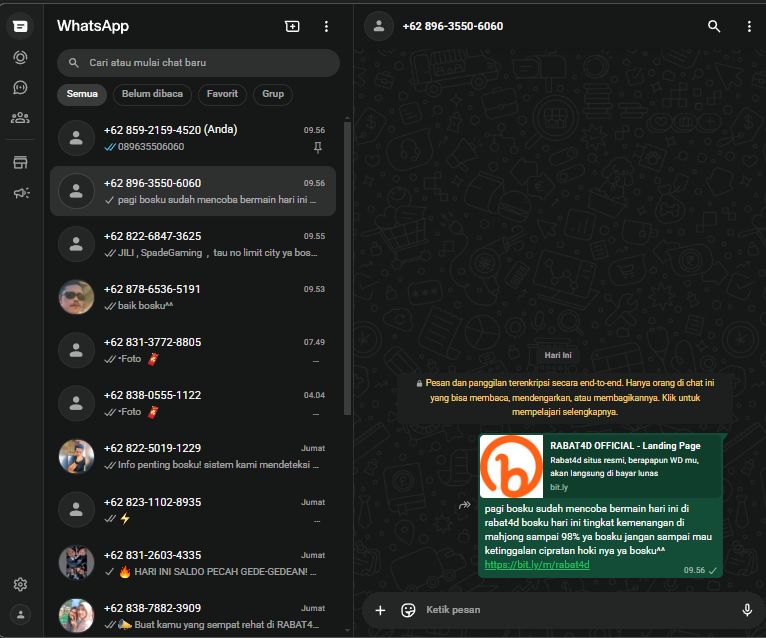Open the RABAT4D OFFICIAL link preview card
766x638 pixels.
tap(601, 466)
